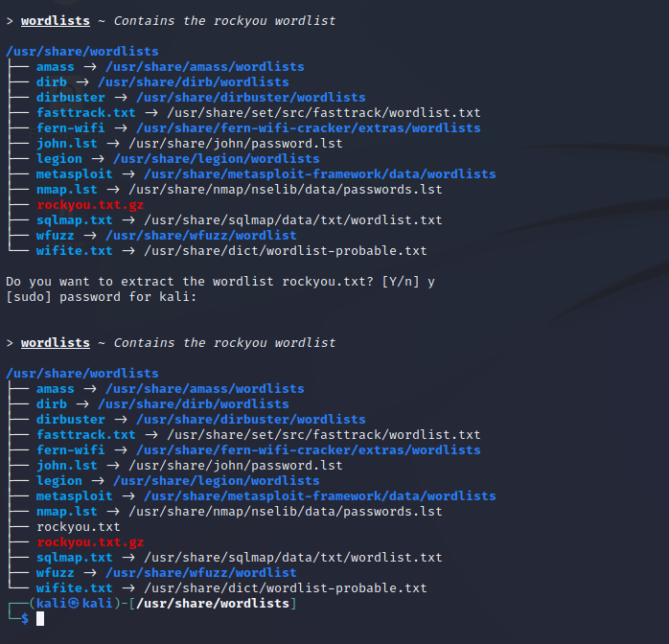The height and width of the screenshot is (644, 669).
Task: Click 'fern-wifi' entry in the second tree
Action: [x=70, y=450]
